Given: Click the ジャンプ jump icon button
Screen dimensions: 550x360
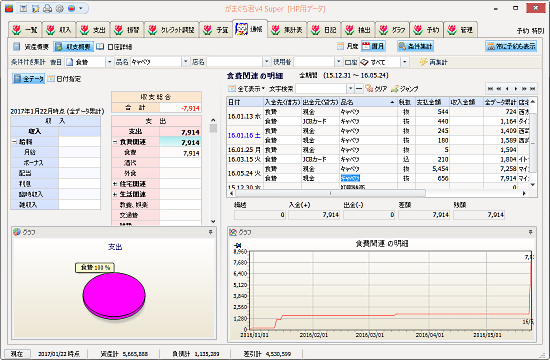Looking at the screenshot, I should tap(404, 89).
